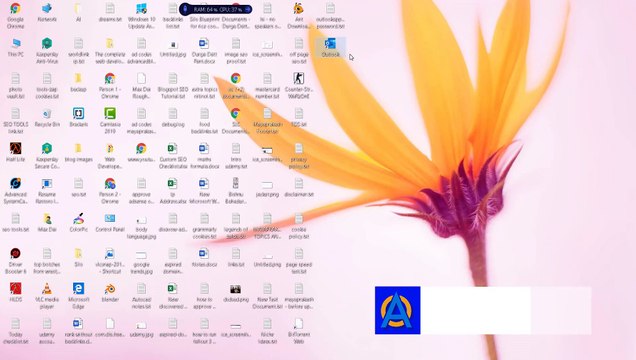This screenshot has height=360, width=636.
Task: Open Kaspersky Secure Connection icon
Action: tap(47, 156)
